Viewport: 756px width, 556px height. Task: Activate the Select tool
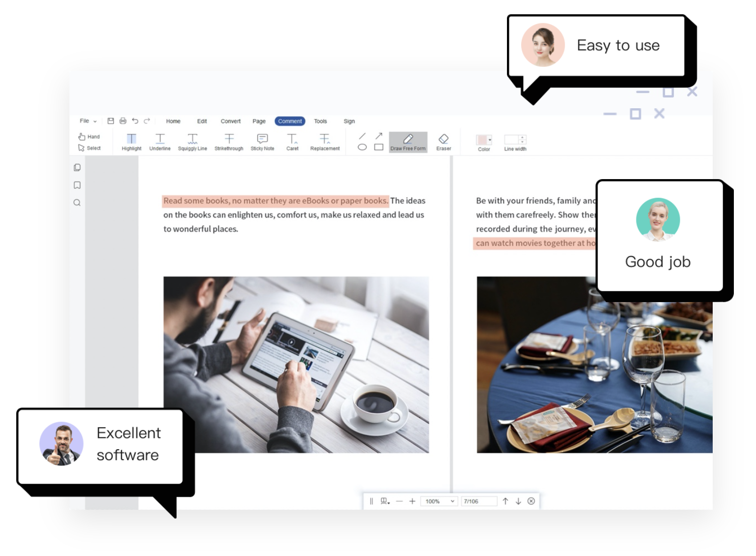pyautogui.click(x=89, y=148)
